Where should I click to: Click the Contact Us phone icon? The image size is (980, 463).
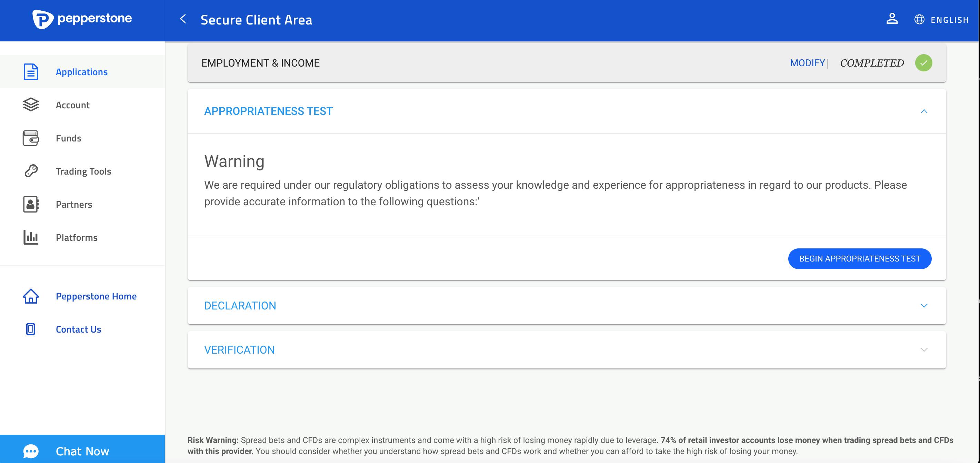pos(31,329)
